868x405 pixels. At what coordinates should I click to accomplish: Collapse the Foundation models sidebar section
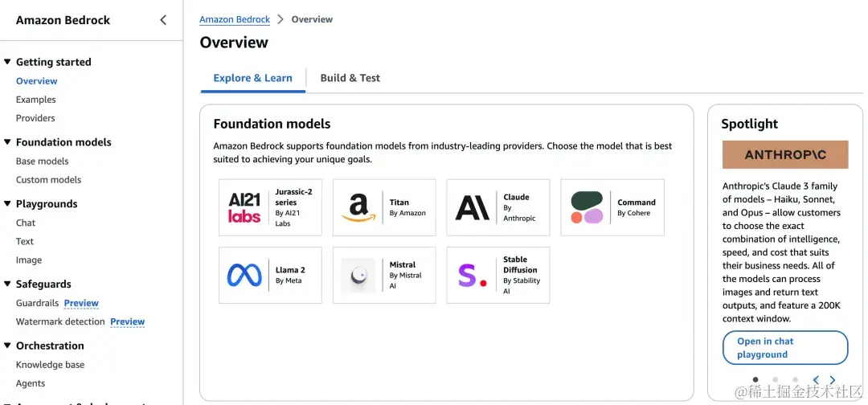[7, 142]
